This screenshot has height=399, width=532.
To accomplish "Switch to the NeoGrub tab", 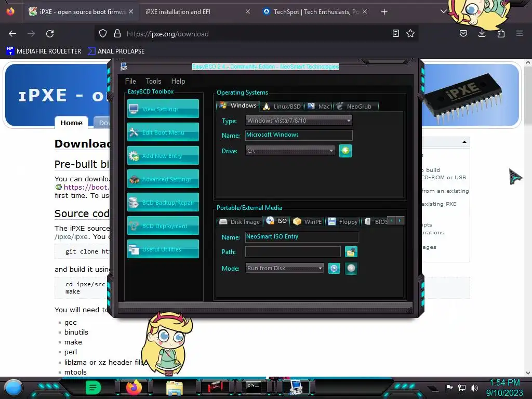I will (x=355, y=107).
